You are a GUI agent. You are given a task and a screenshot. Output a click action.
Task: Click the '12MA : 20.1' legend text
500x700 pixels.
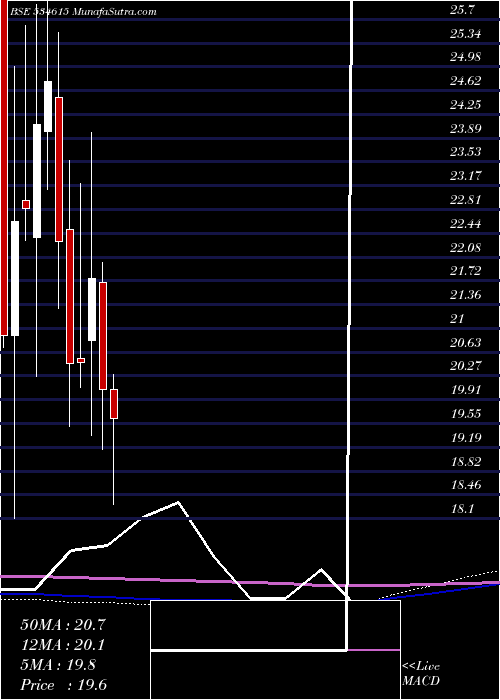[x=63, y=645]
